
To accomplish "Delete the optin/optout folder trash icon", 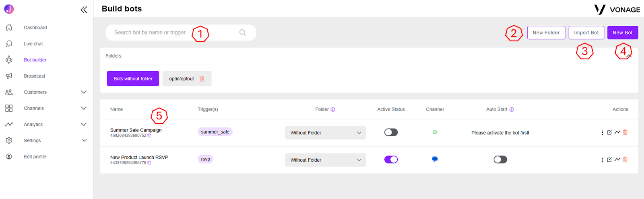I will click(x=202, y=79).
